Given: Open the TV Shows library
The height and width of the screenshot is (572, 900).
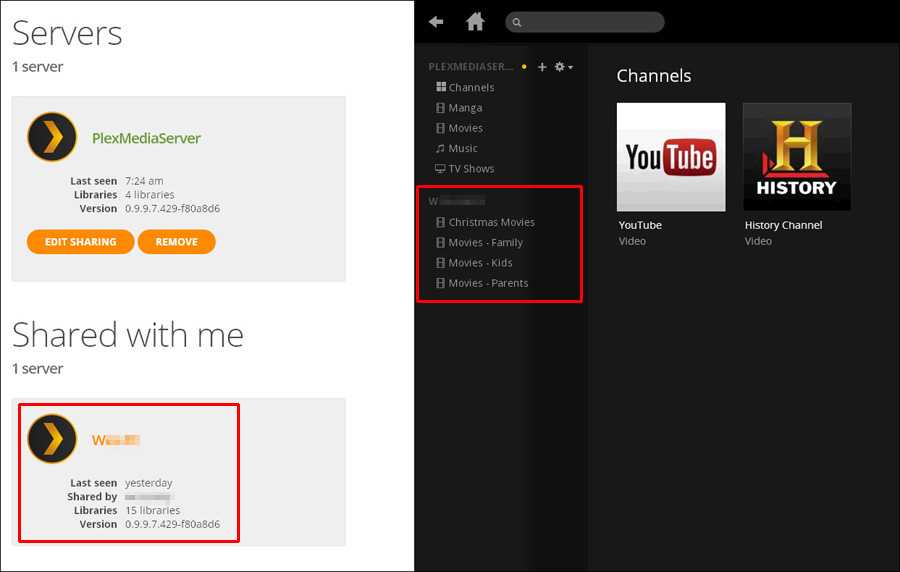Looking at the screenshot, I should 470,169.
